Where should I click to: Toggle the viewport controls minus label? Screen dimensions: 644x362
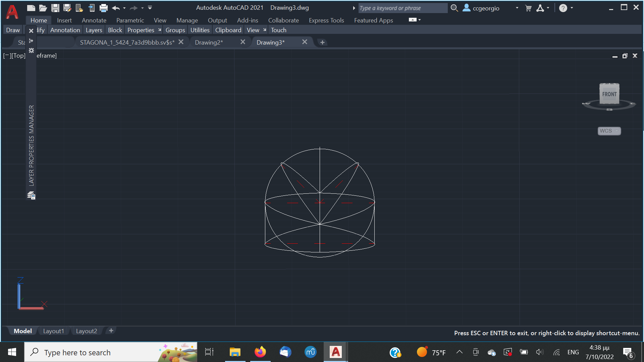6,56
